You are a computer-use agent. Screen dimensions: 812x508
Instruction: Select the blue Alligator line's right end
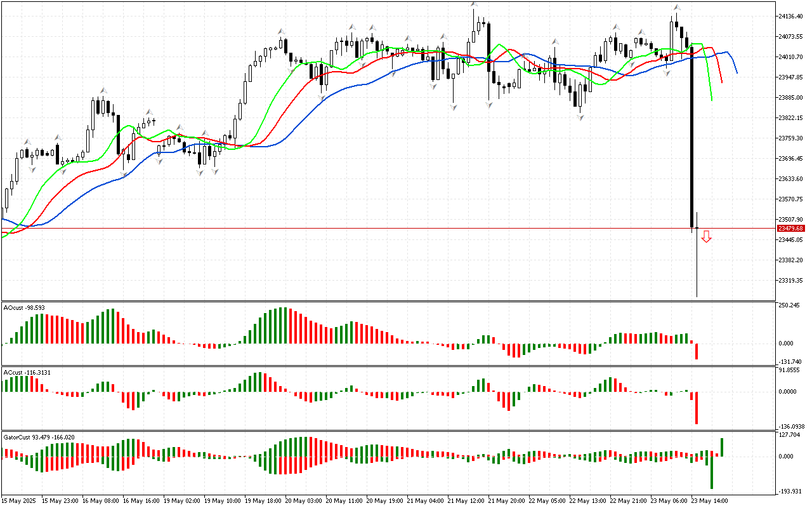(x=736, y=72)
